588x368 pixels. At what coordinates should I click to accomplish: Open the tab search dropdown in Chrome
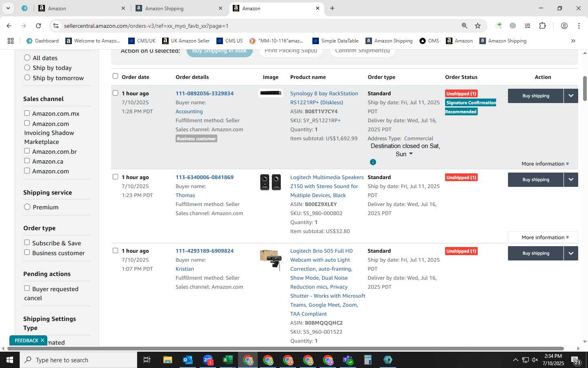tap(8, 8)
